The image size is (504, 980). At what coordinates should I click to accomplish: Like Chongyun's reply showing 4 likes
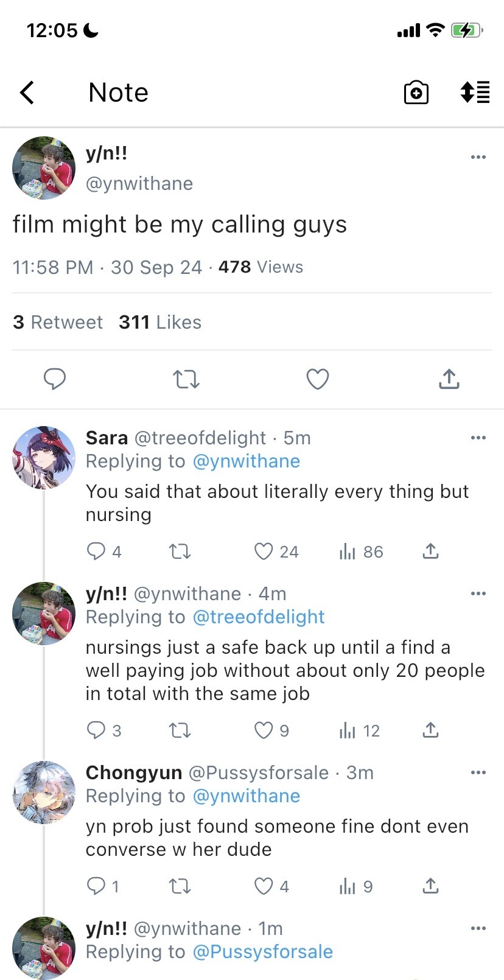[264, 886]
